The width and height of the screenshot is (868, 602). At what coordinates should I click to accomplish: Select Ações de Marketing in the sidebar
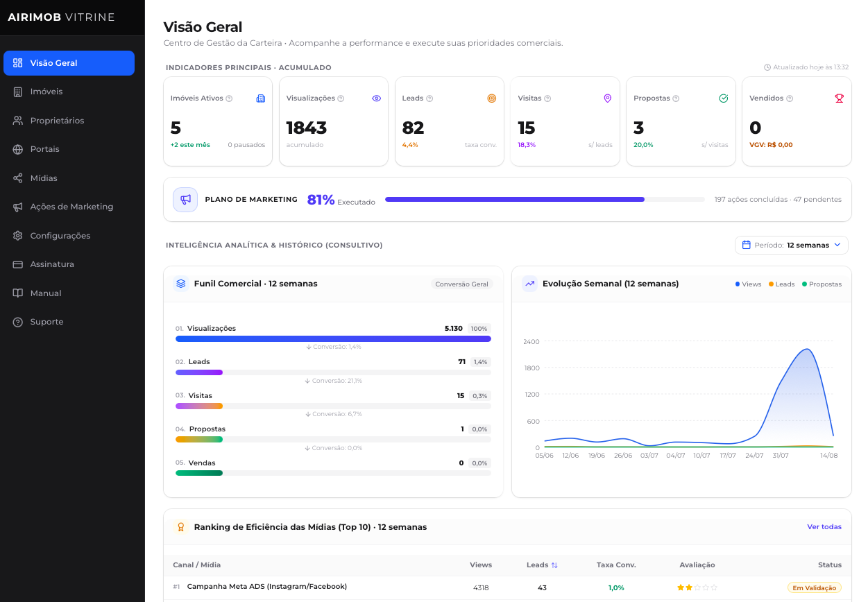(x=69, y=207)
